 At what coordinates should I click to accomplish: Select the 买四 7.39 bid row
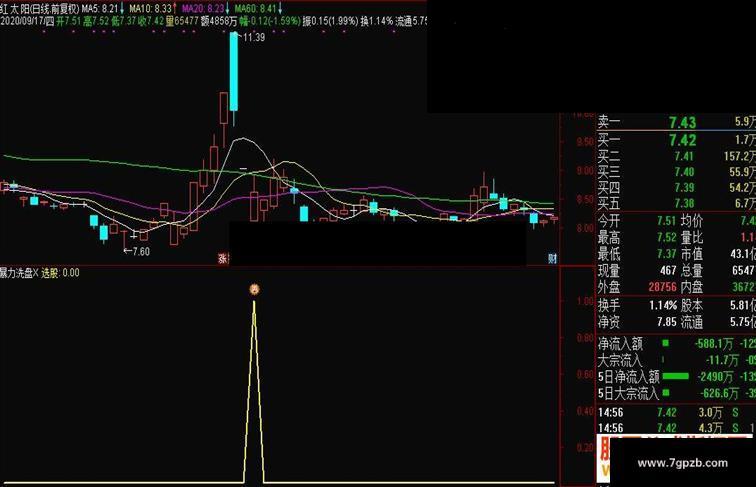(676, 187)
